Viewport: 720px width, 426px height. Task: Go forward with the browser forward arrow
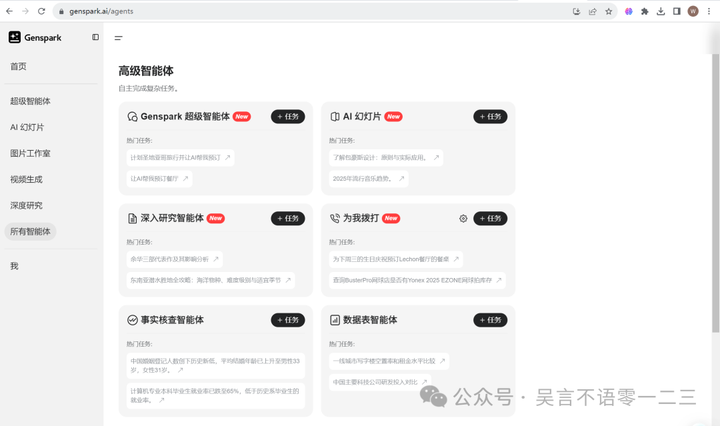[25, 11]
